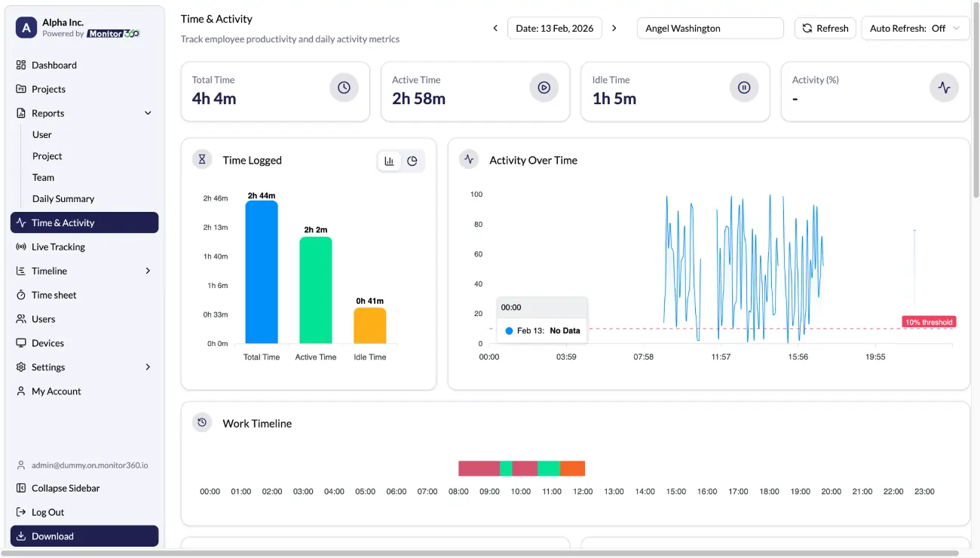Open the Team report

click(43, 177)
